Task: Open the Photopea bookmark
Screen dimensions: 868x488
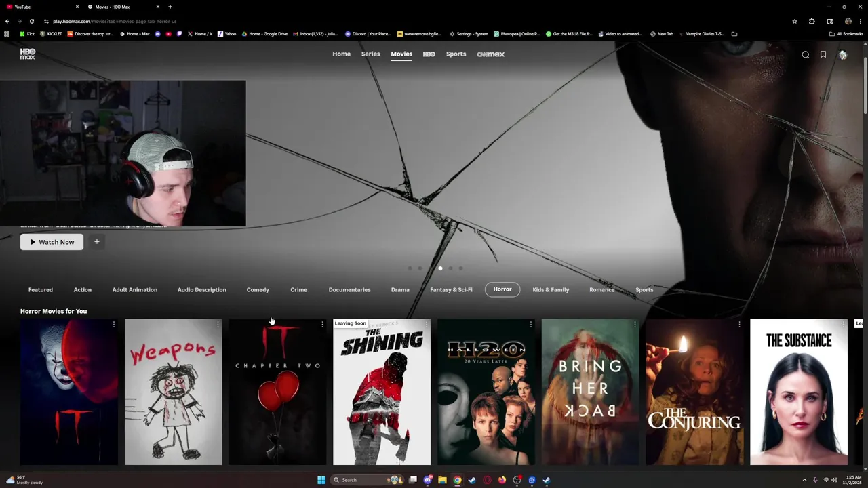Action: click(x=517, y=34)
